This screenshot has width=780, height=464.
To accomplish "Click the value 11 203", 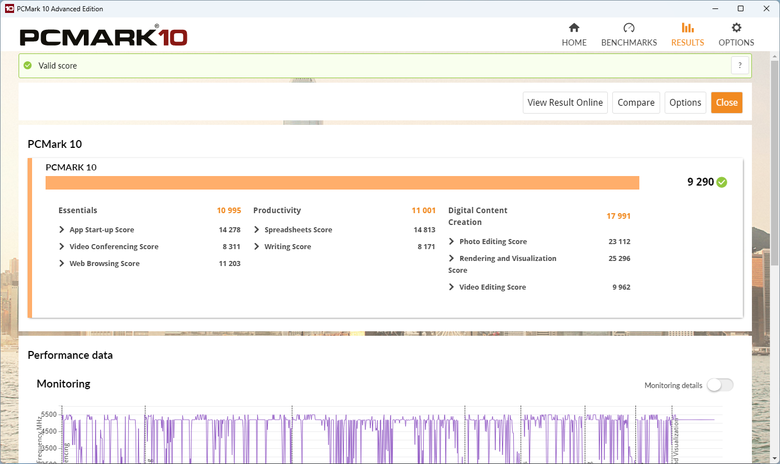I will [x=229, y=264].
